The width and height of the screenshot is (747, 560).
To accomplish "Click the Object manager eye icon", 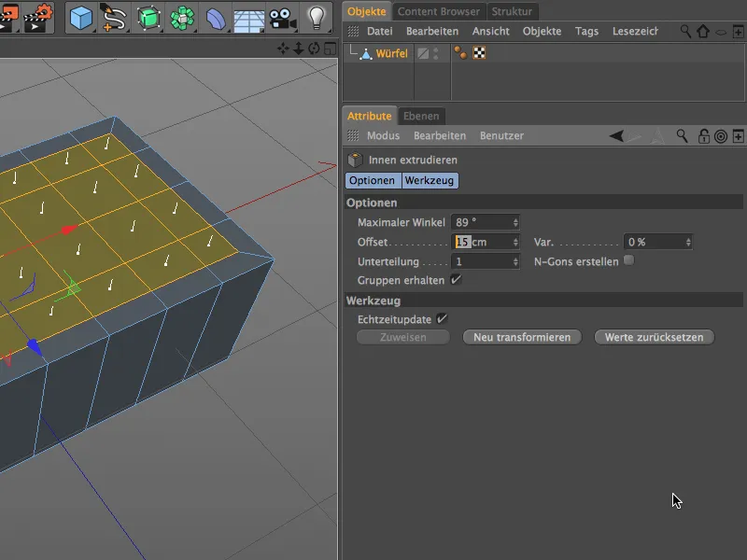I will 721,33.
